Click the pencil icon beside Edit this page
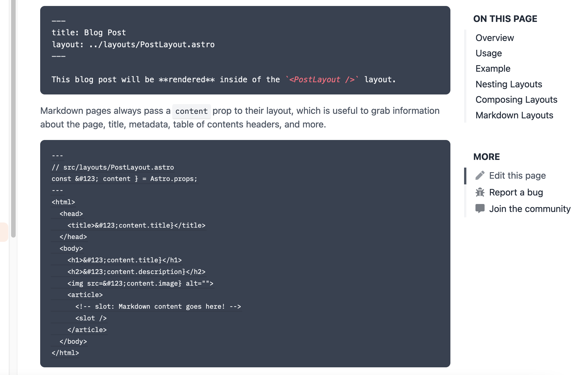This screenshot has height=375, width=588. point(480,175)
